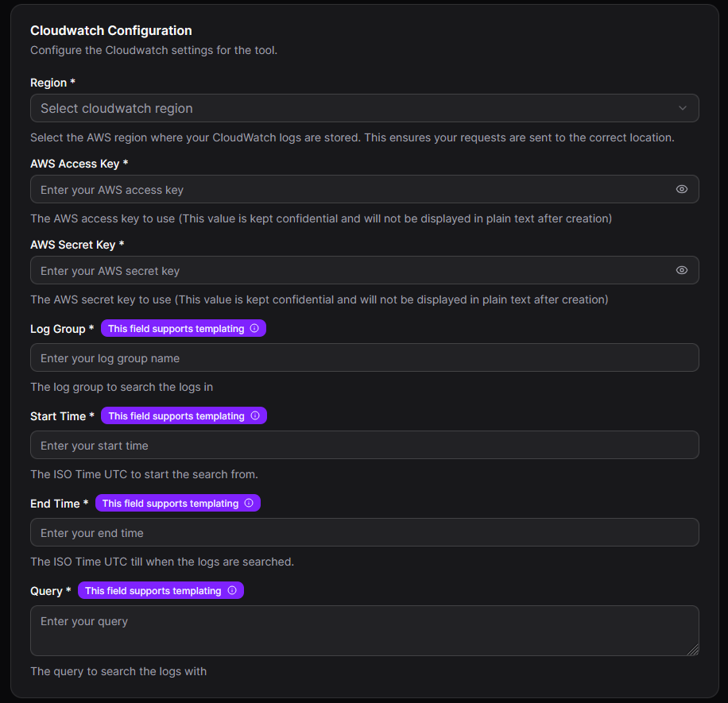Toggle visibility of the AWS secret key value
728x703 pixels.
point(681,270)
